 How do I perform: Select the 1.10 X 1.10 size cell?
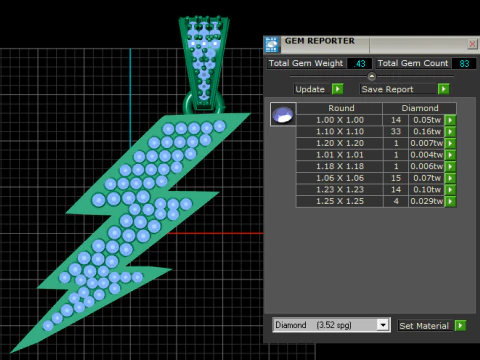(x=340, y=132)
